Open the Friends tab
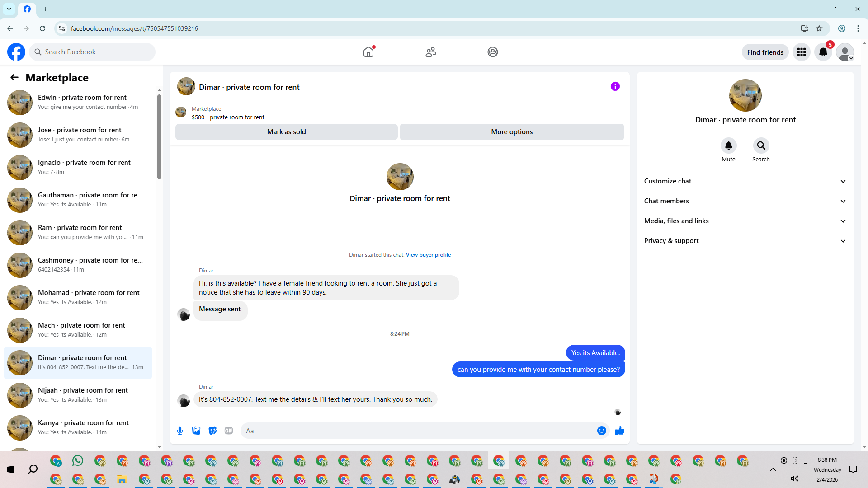 point(430,52)
